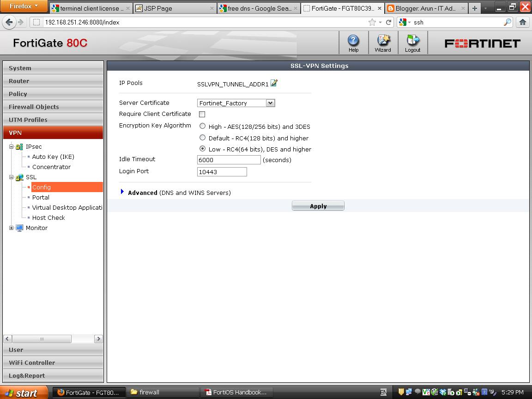Image resolution: width=532 pixels, height=399 pixels.
Task: Reload the page with refresh icon
Action: click(x=389, y=22)
